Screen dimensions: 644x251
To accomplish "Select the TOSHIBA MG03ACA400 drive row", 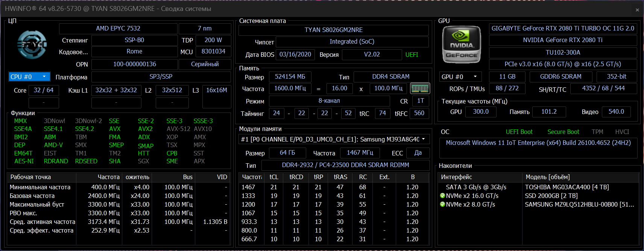I will [x=538, y=187].
